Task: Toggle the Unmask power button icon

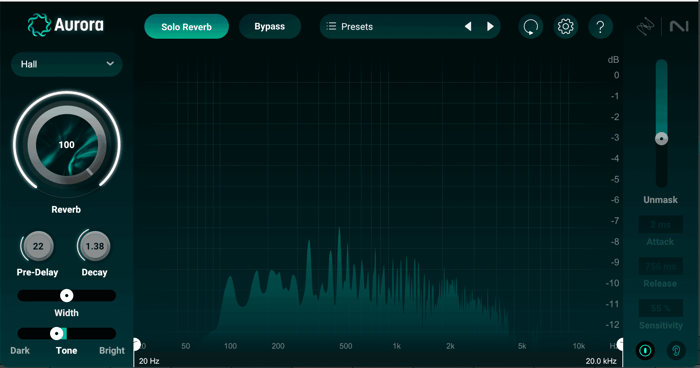Action: point(645,351)
